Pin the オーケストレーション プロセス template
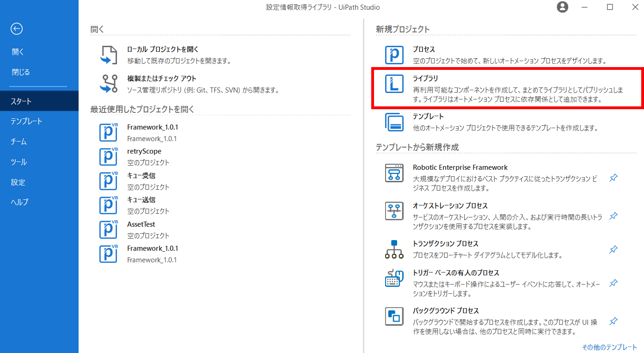Image resolution: width=644 pixels, height=353 pixels. coord(613,216)
